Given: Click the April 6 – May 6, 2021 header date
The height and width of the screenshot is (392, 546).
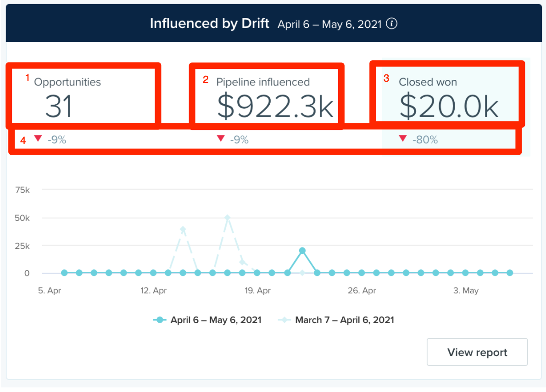Looking at the screenshot, I should coord(329,24).
